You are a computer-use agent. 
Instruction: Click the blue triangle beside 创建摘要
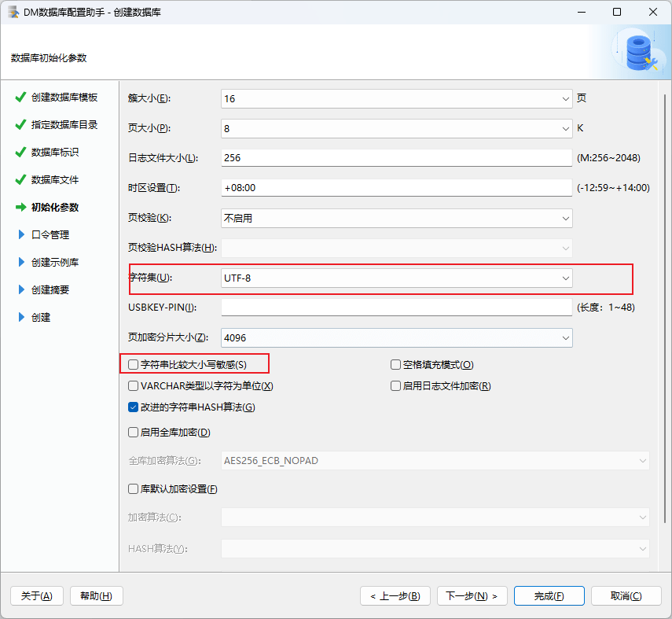(x=21, y=289)
